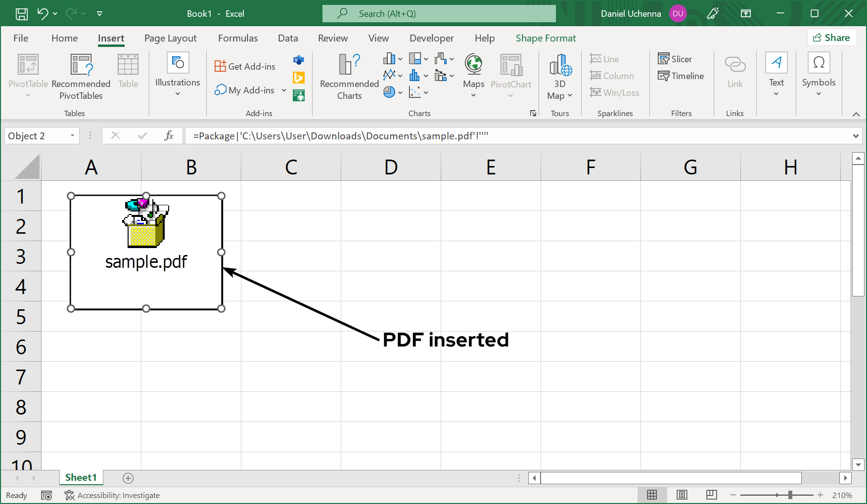Insert a Timeline
The width and height of the screenshot is (867, 504).
click(x=681, y=76)
